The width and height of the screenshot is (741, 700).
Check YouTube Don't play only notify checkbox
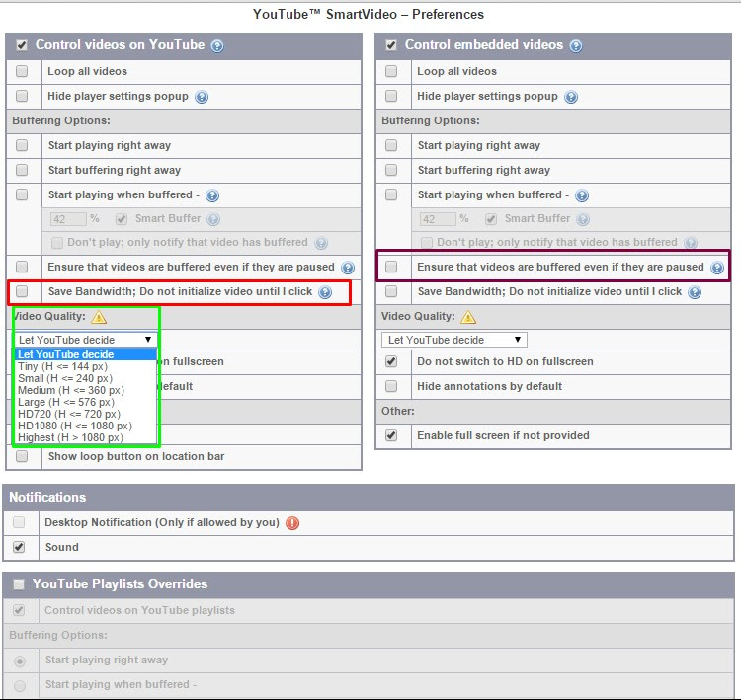(56, 243)
